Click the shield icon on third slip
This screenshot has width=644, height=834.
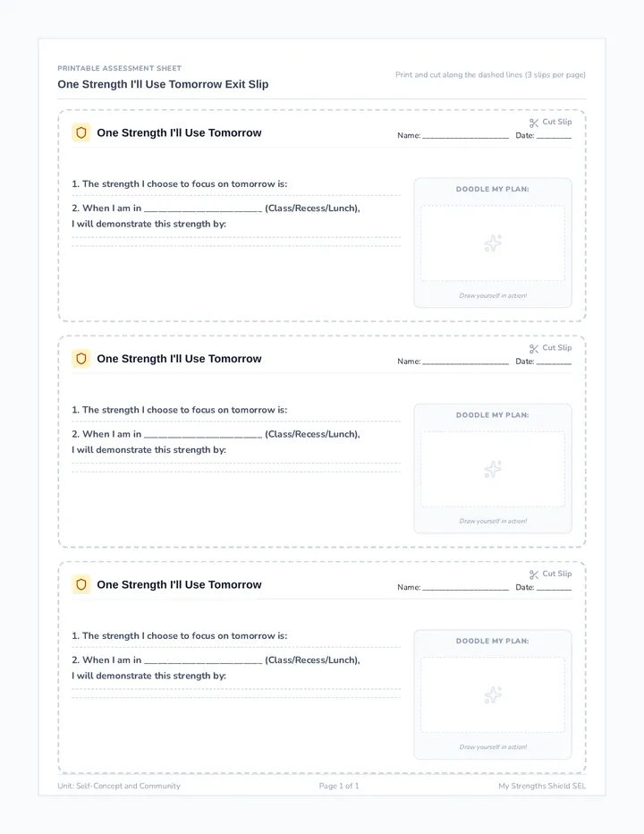pyautogui.click(x=80, y=584)
